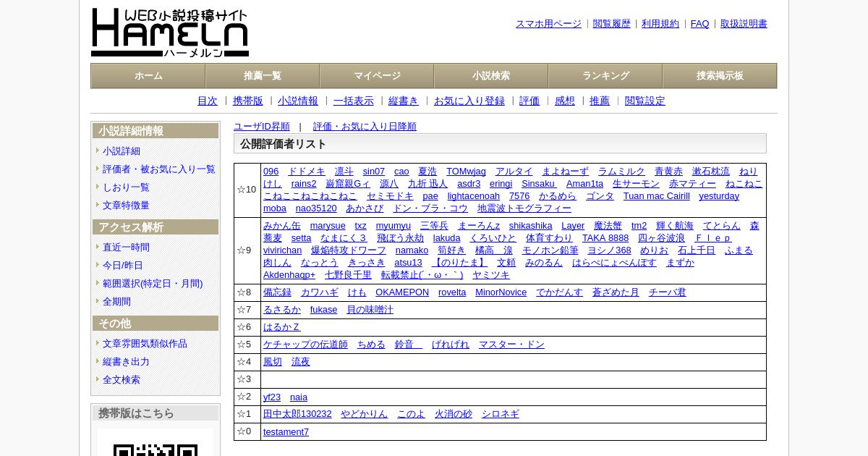The image size is (868, 456).
Task: Select 縦書き submenu link
Action: tap(404, 101)
